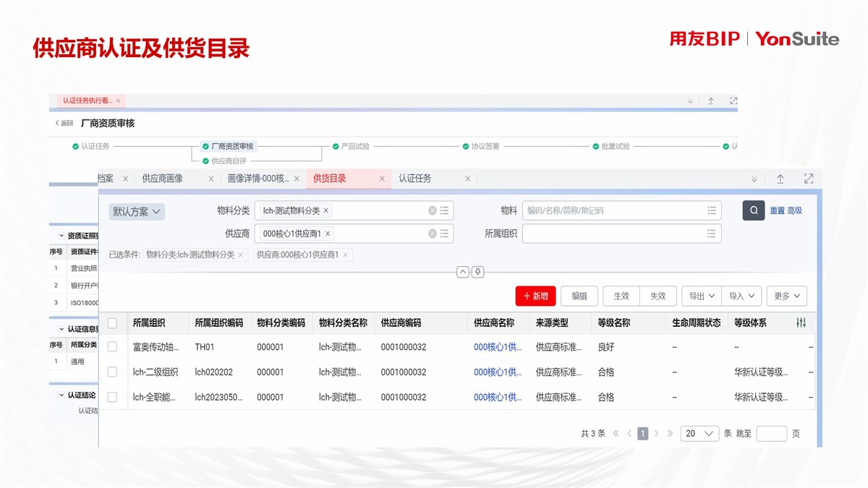
Task: Open 000核心1供 supplier link in first row
Action: pos(497,347)
